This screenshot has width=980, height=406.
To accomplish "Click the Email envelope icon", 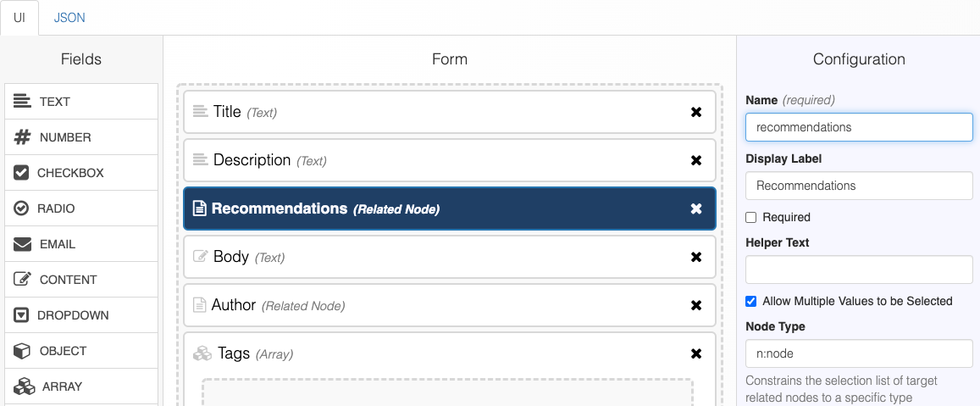I will (23, 244).
